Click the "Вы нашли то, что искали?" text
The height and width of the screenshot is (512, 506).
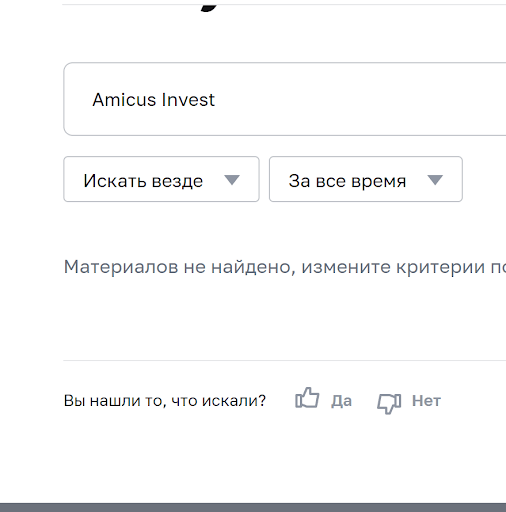[x=165, y=401]
